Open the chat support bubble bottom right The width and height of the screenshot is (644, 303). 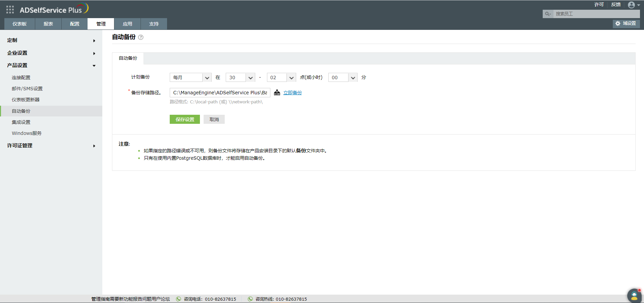(634, 296)
